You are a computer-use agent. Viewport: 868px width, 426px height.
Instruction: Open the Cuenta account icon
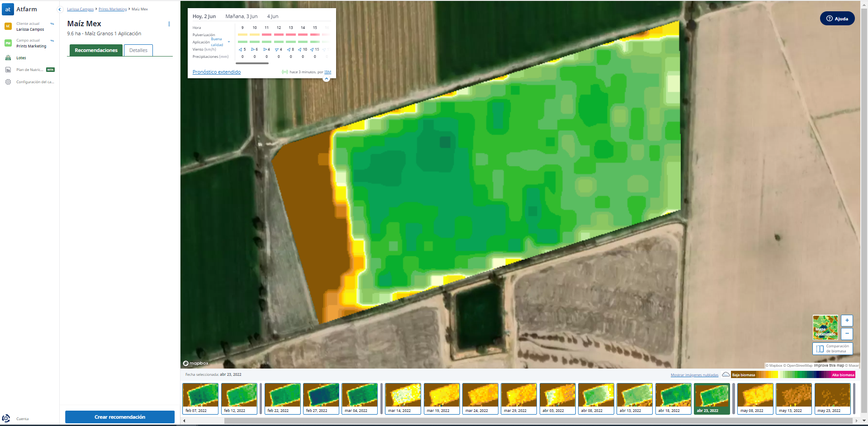[6, 418]
